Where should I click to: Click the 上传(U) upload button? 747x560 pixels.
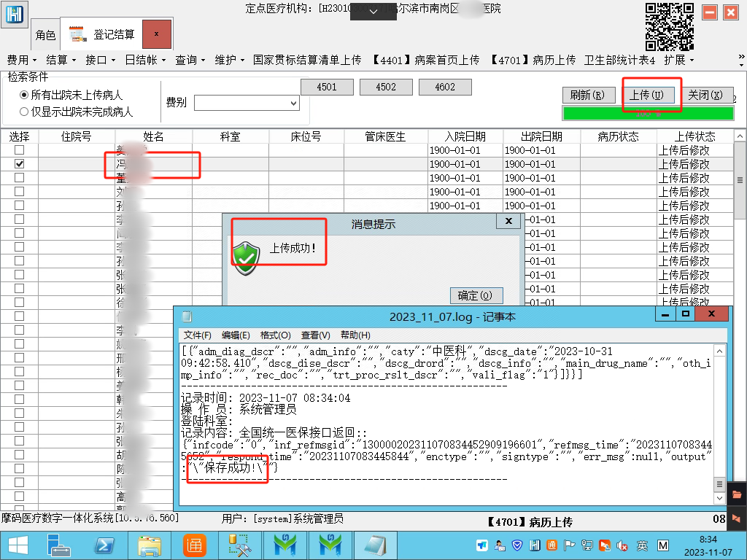(x=646, y=95)
